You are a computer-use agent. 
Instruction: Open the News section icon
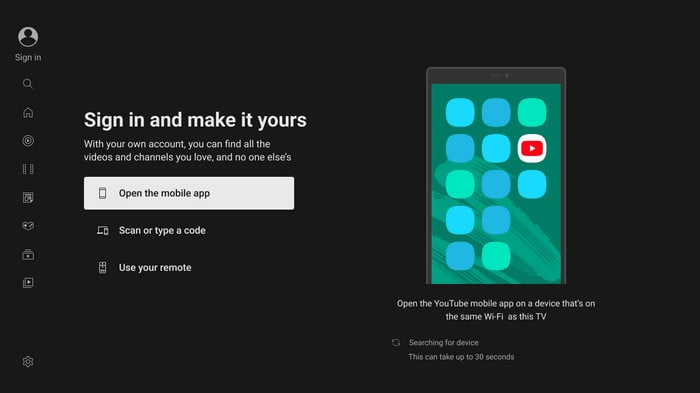28,197
